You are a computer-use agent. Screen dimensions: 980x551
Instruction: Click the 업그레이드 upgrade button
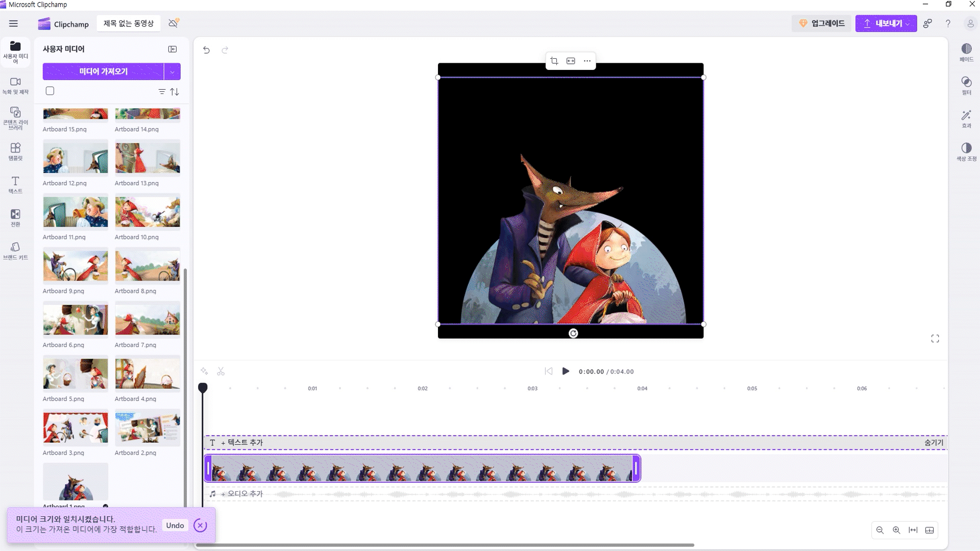(821, 23)
